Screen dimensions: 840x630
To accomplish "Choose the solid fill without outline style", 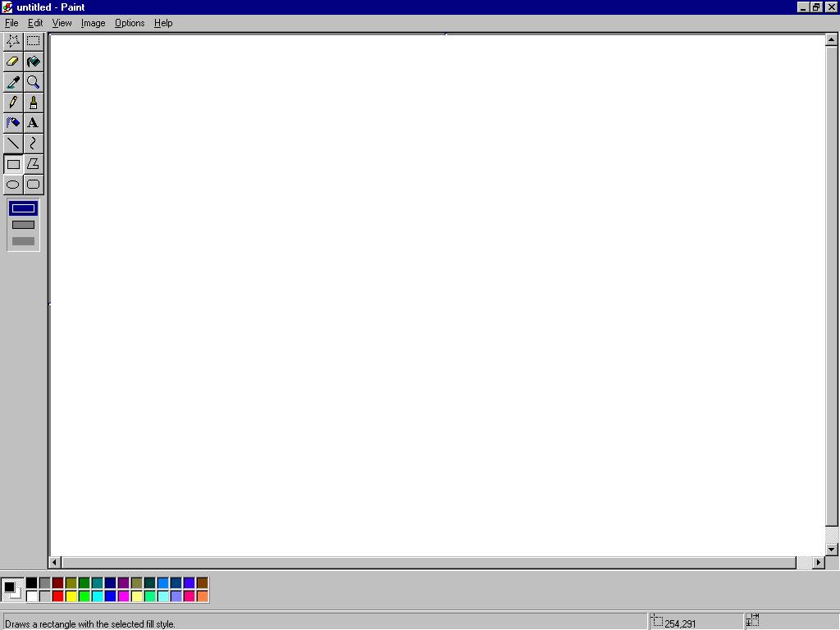I will (23, 241).
